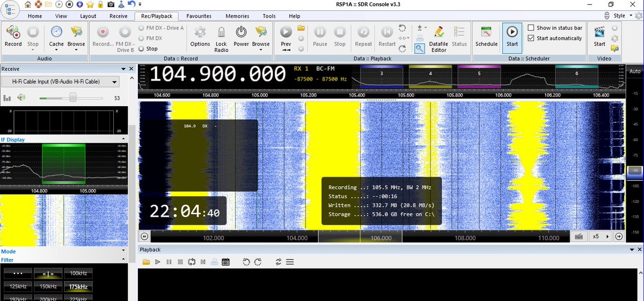Viewport: 644px width, 301px height.
Task: Toggle the Power icon in the ribbon
Action: 241,32
